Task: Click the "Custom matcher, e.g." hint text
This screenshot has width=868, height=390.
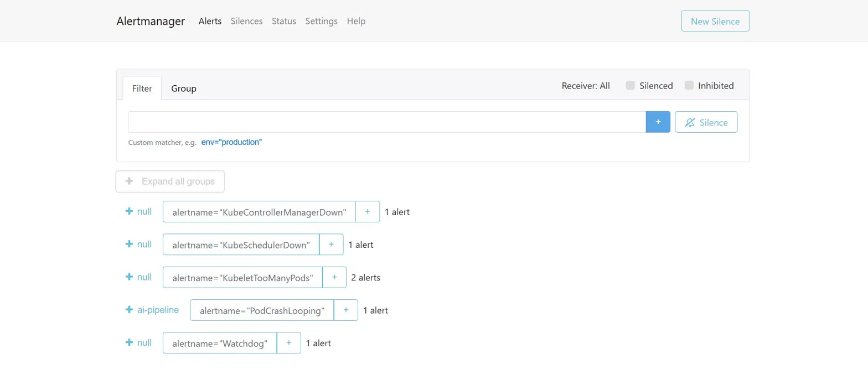Action: 162,143
